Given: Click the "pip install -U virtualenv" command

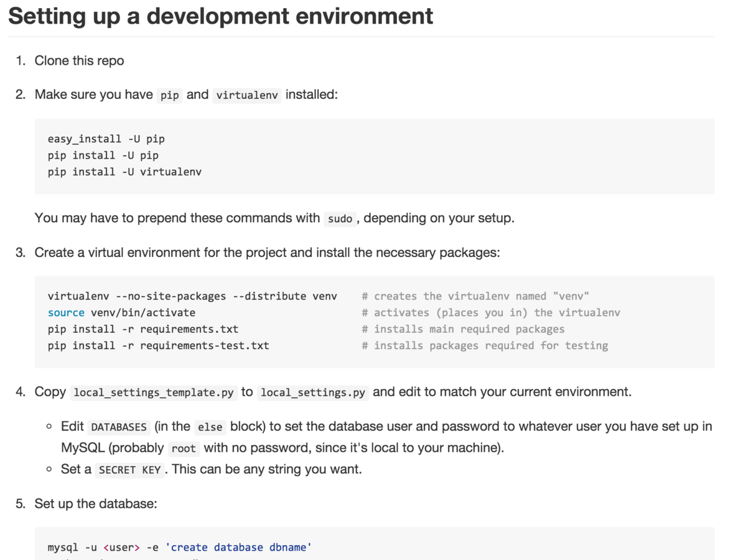Looking at the screenshot, I should 124,172.
